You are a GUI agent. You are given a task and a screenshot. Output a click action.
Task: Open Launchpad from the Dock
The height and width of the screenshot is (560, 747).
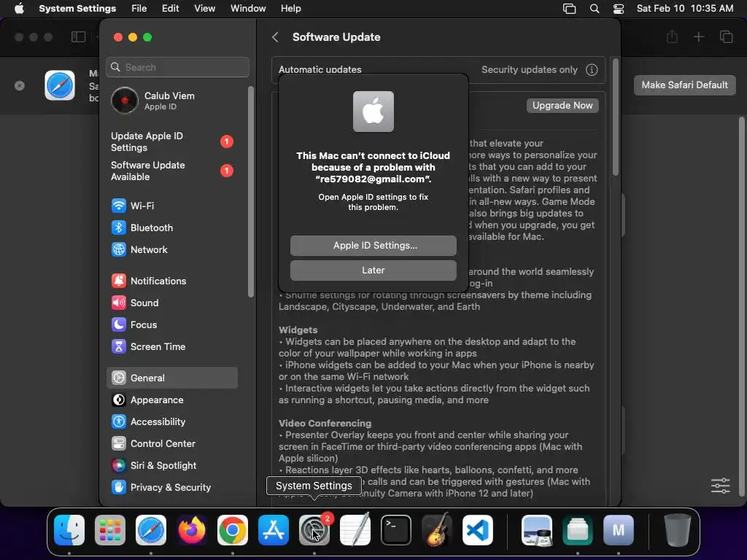point(110,530)
